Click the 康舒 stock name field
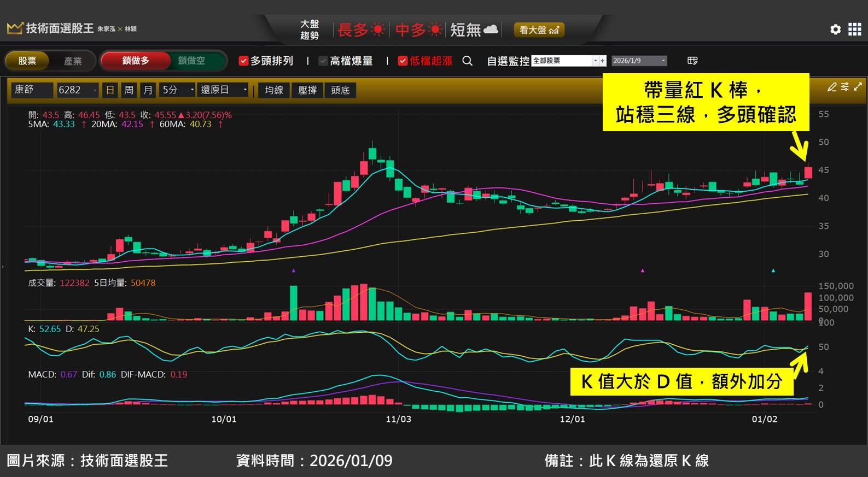Screen dimensions: 868x477 click(x=32, y=90)
